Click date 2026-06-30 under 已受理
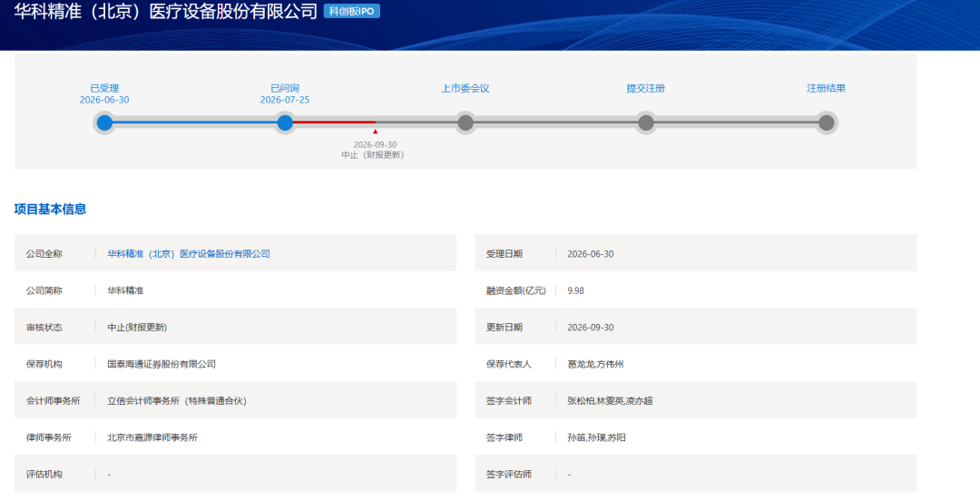Screen dimensions: 980x501 click(x=104, y=100)
